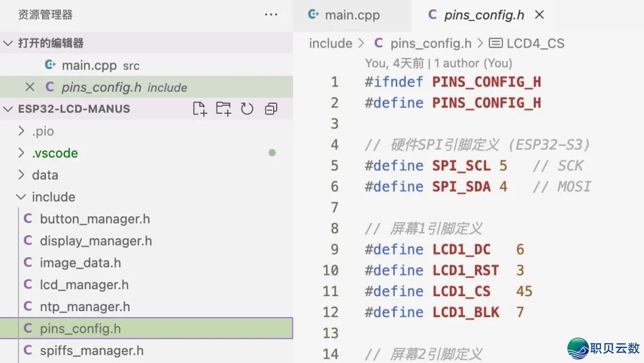The height and width of the screenshot is (363, 644).
Task: Open lcd_manager.h from the file tree
Action: (83, 285)
